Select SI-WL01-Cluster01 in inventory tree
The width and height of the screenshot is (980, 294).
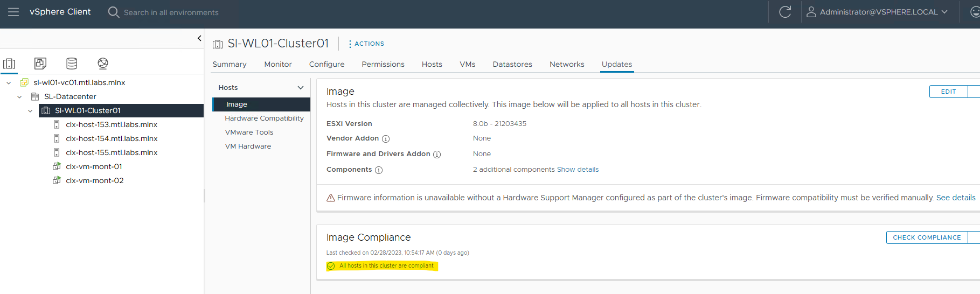click(x=88, y=110)
